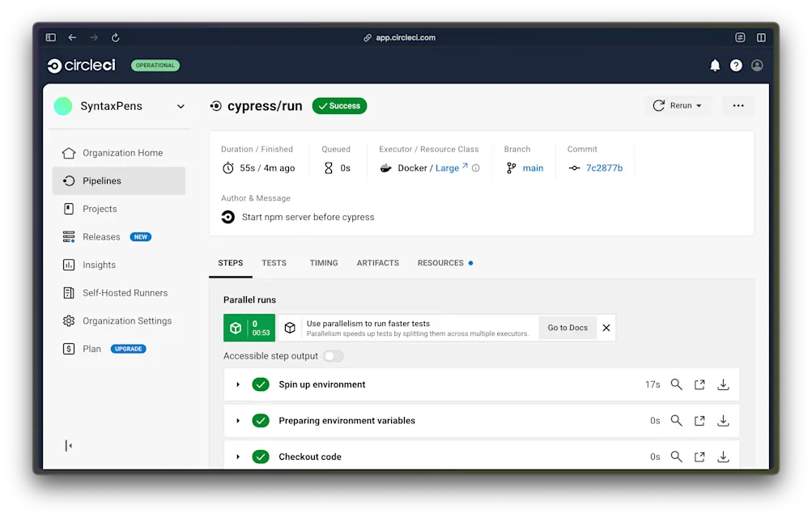812x518 pixels.
Task: Click the cube icon in parallelism banner
Action: click(290, 328)
